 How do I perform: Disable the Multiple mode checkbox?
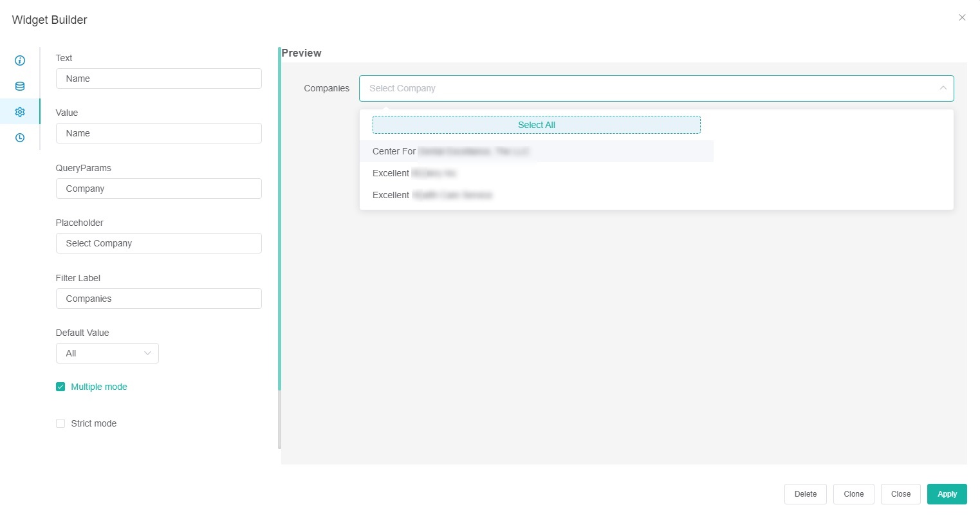pyautogui.click(x=60, y=387)
